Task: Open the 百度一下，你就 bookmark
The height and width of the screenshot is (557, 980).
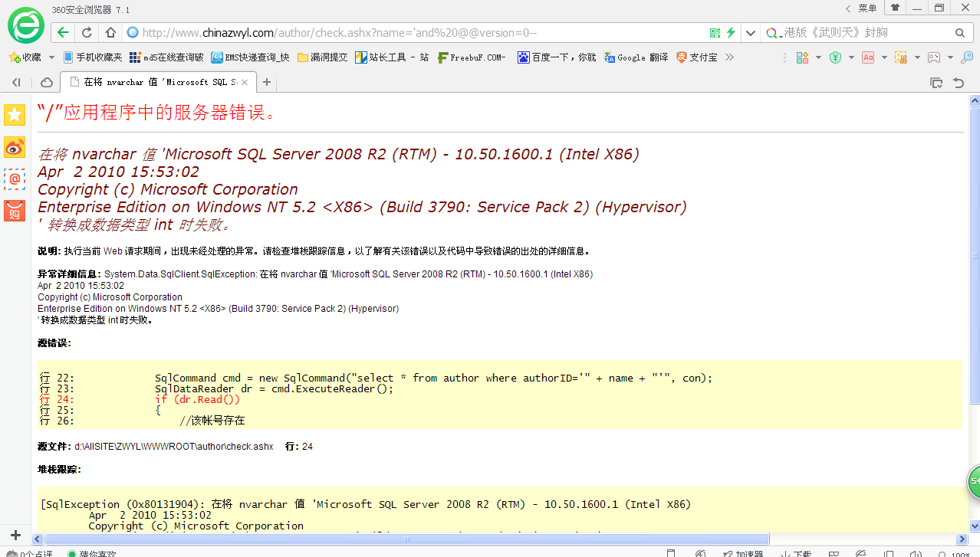Action: point(557,57)
